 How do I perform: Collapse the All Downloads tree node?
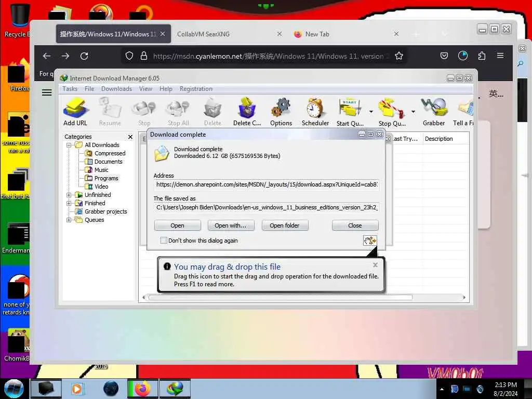coord(69,145)
